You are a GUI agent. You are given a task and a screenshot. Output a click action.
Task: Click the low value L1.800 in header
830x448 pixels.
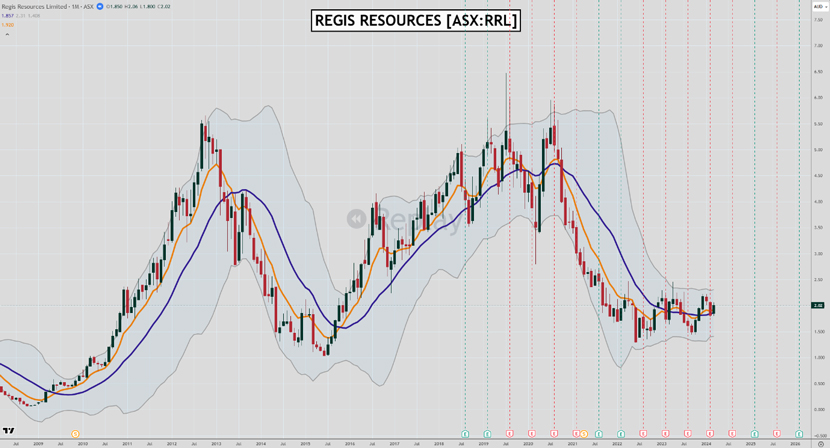pyautogui.click(x=148, y=6)
